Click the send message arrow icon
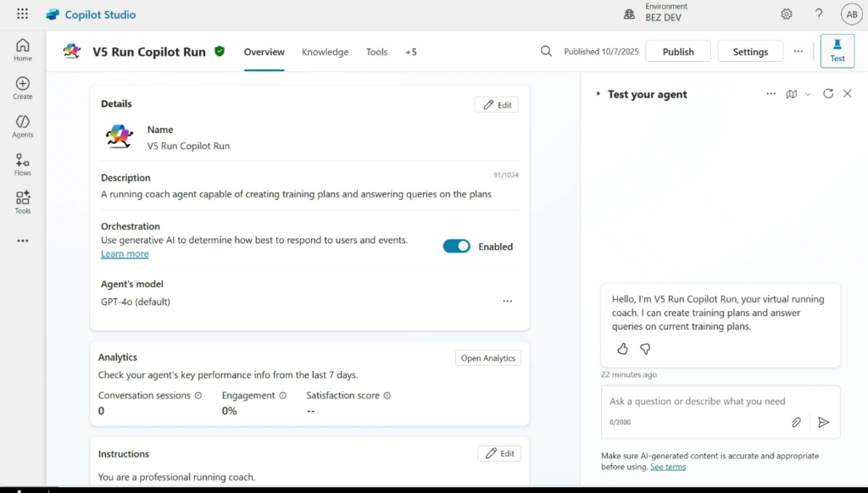This screenshot has width=868, height=493. tap(823, 422)
